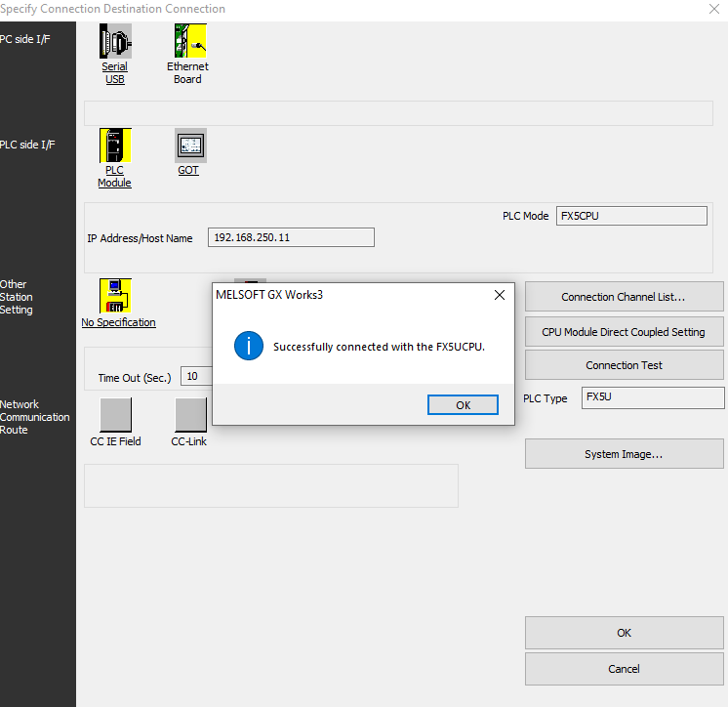The height and width of the screenshot is (707, 728).
Task: Click the MELSOFT GX Works3 title text
Action: pyautogui.click(x=269, y=295)
